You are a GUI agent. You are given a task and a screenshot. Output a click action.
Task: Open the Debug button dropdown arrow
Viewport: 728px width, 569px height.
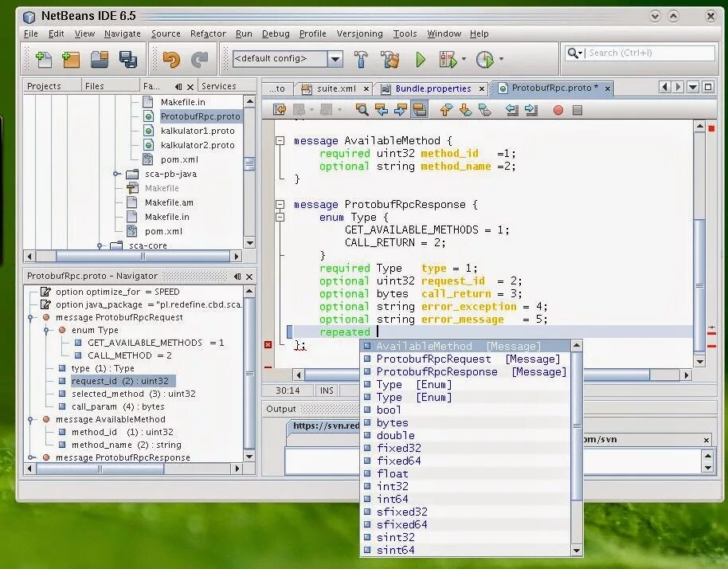(464, 59)
